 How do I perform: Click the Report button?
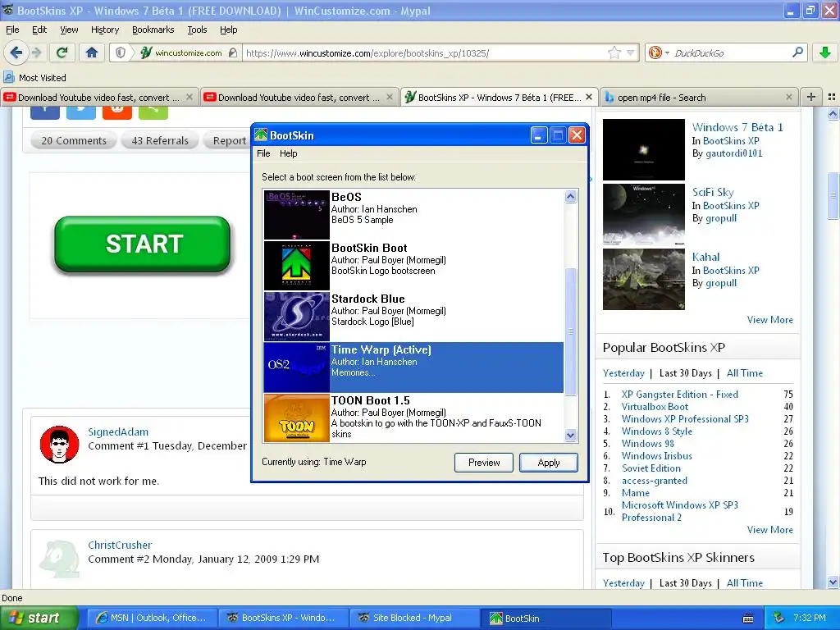click(x=227, y=140)
